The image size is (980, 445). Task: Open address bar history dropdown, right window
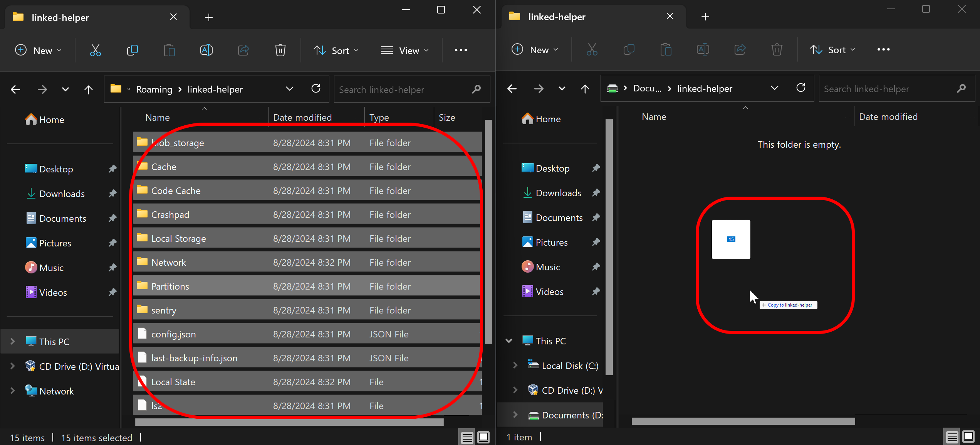coord(775,88)
